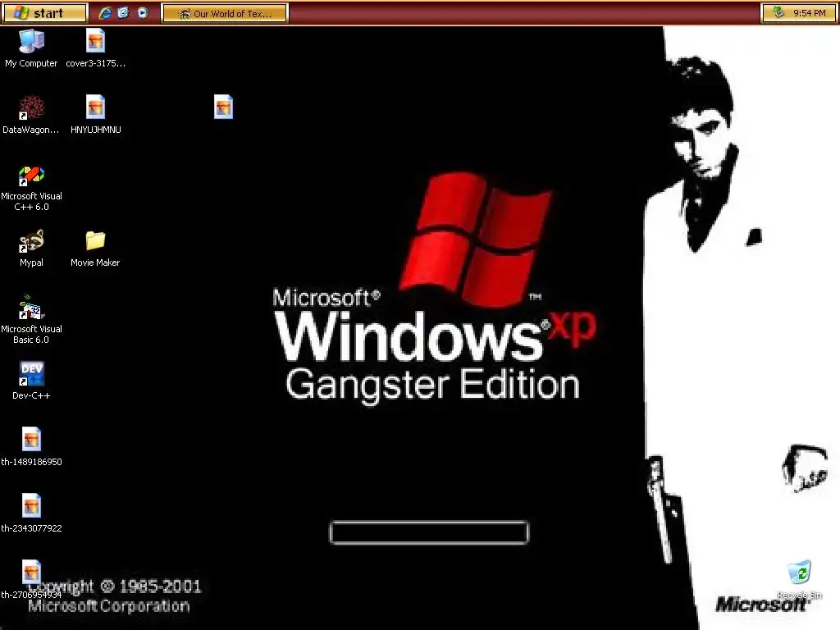
Task: Launch Windows Media Player quick launch icon
Action: [x=143, y=13]
